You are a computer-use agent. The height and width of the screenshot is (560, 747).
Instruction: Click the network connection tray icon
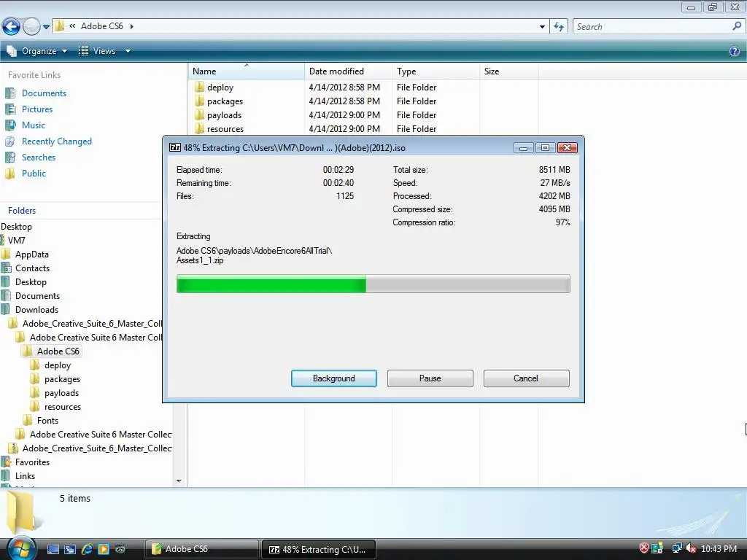[x=676, y=548]
